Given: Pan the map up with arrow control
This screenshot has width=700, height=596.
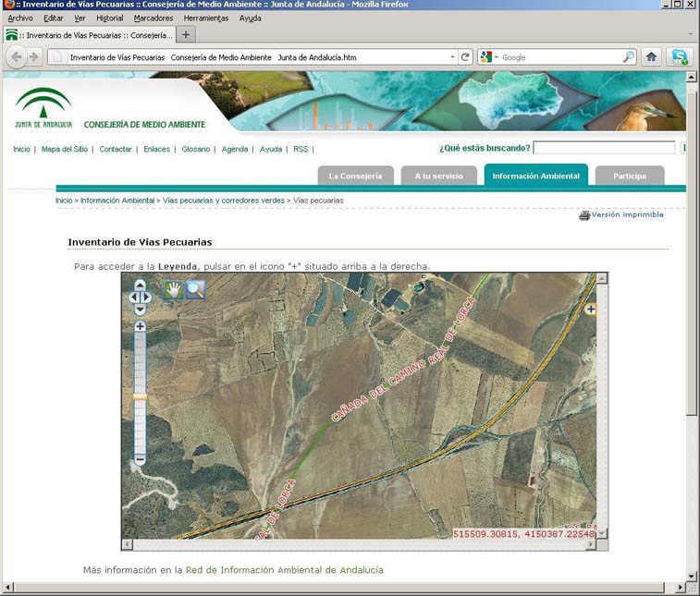Looking at the screenshot, I should (140, 286).
